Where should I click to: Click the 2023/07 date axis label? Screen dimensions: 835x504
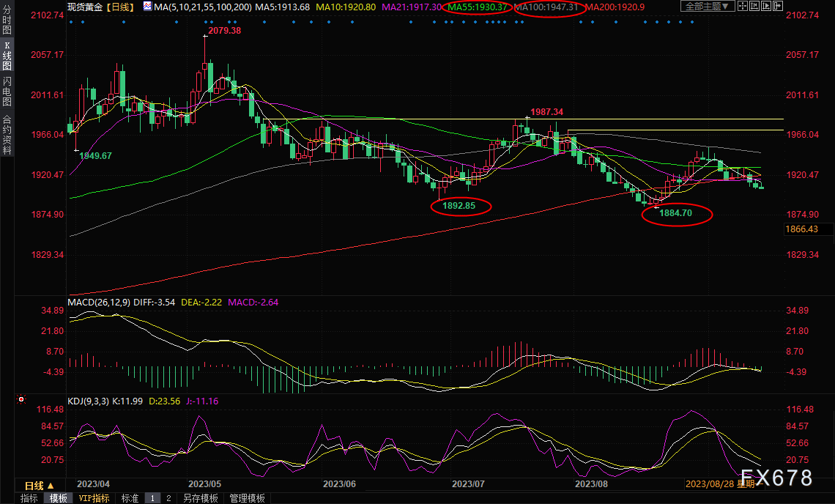click(468, 483)
